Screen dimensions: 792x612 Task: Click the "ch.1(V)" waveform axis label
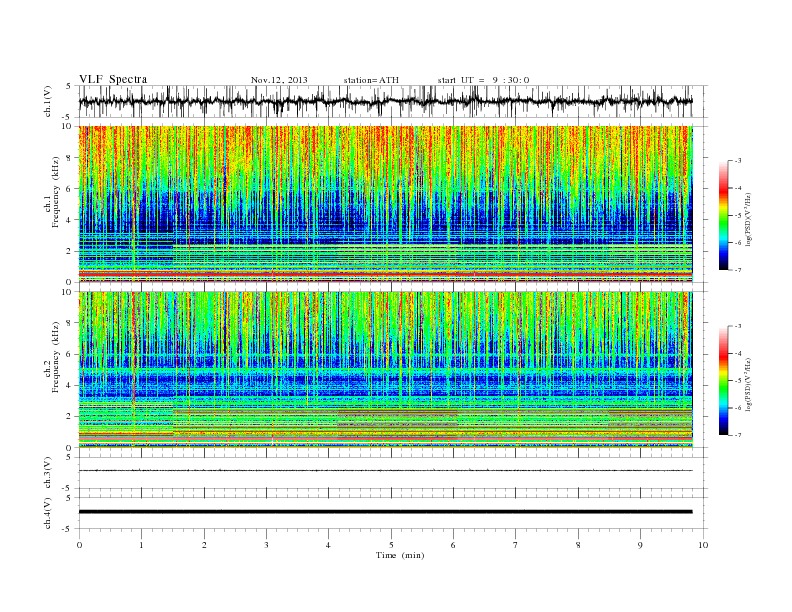pos(48,101)
